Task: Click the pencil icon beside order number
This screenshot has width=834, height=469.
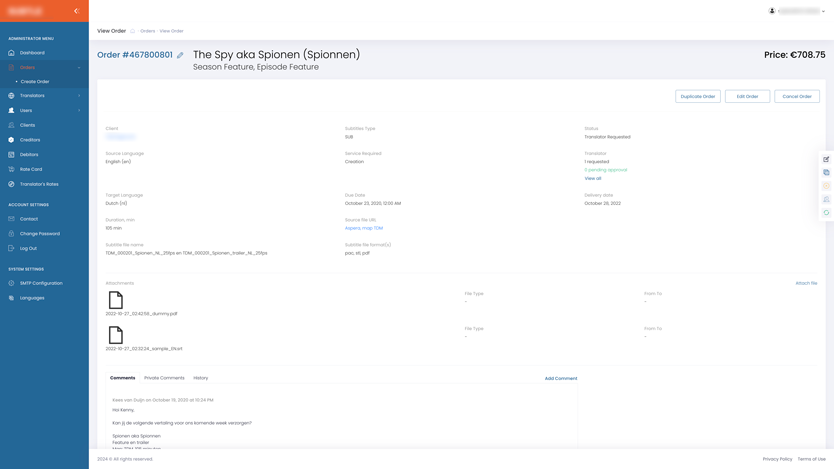Action: click(x=180, y=56)
